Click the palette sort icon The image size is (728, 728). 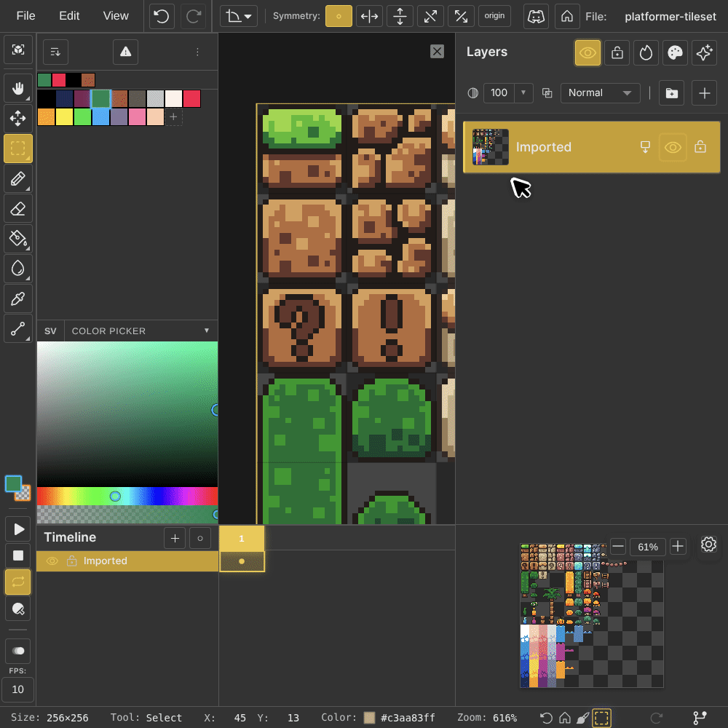56,52
